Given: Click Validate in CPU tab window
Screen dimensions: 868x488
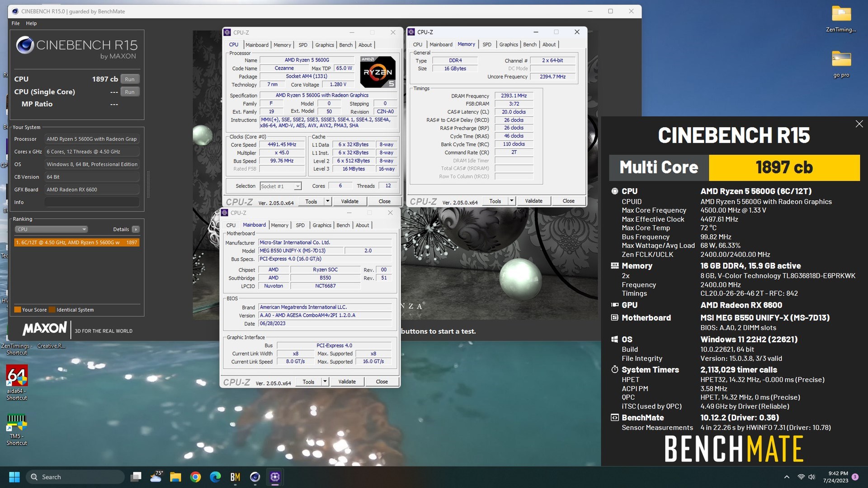Looking at the screenshot, I should click(x=349, y=201).
